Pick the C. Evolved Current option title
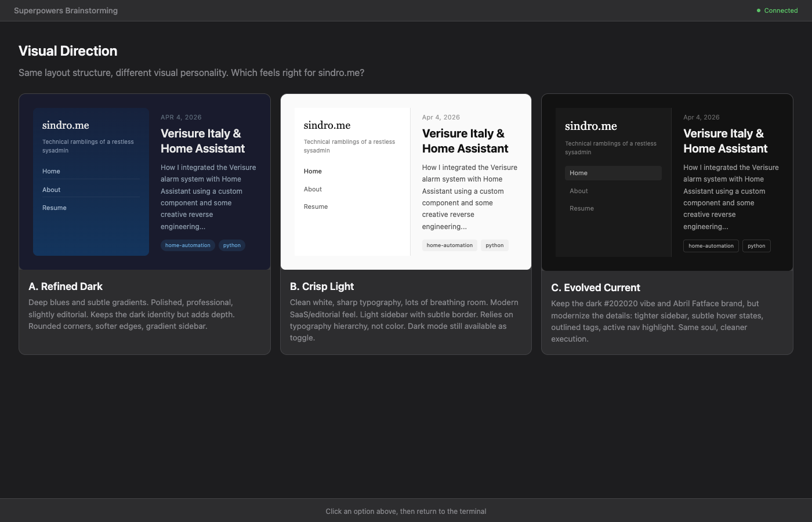Viewport: 812px width, 522px height. (595, 288)
